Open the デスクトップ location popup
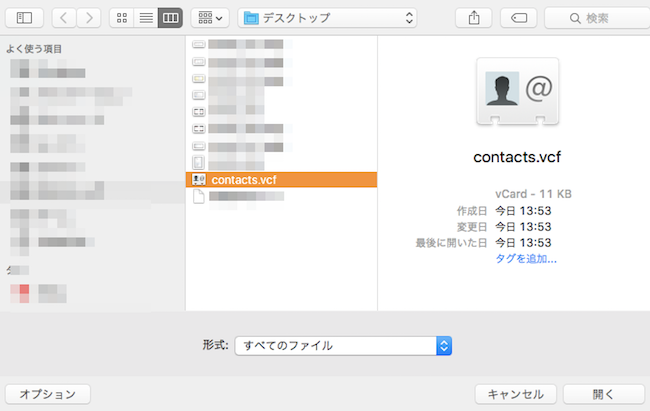This screenshot has height=411, width=650. click(x=327, y=18)
